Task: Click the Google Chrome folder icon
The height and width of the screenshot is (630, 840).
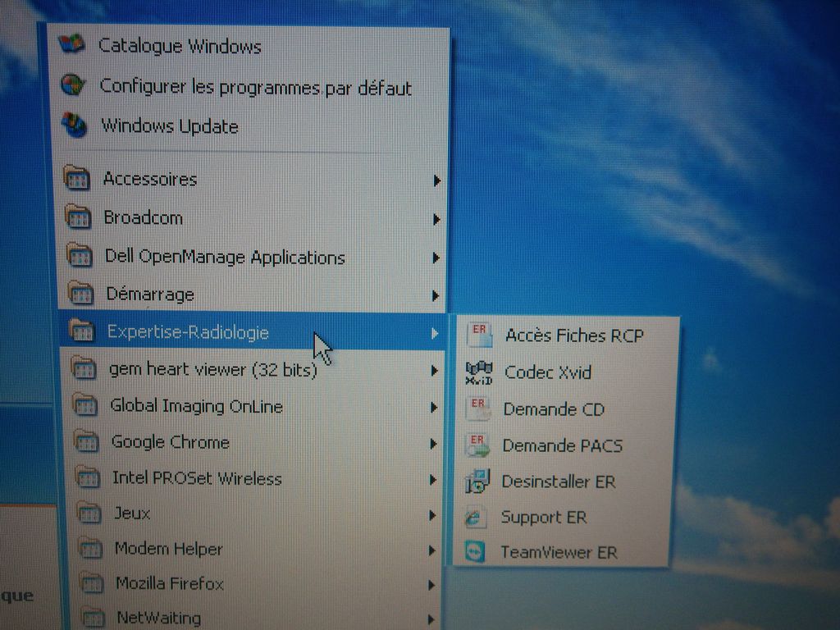Action: pos(86,441)
